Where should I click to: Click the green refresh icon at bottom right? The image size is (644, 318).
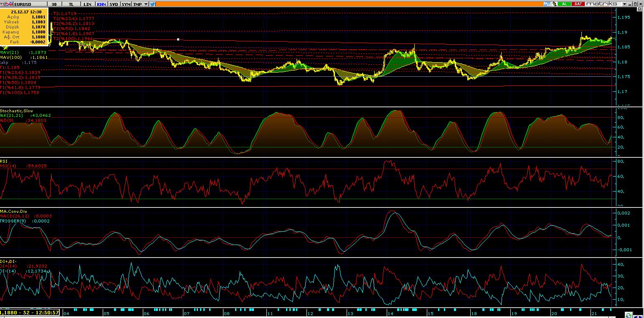click(x=629, y=314)
